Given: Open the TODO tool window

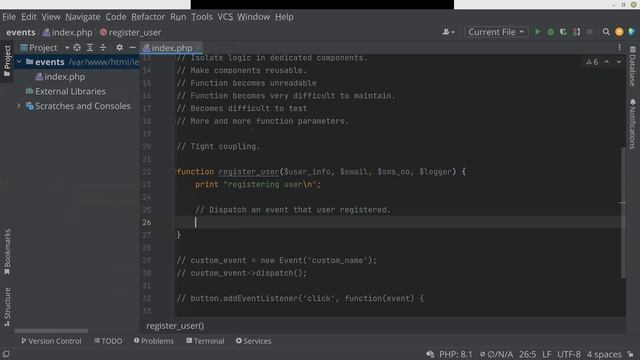Looking at the screenshot, I should (x=108, y=341).
